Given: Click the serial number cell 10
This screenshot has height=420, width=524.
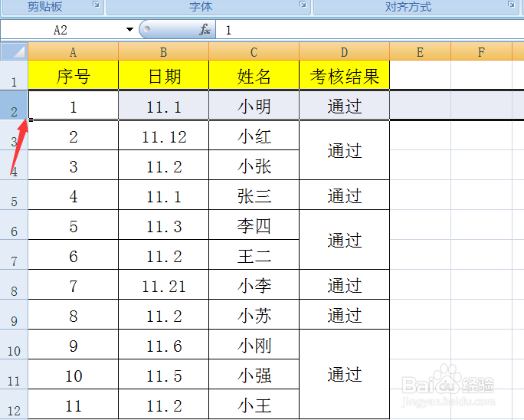Looking at the screenshot, I should click(74, 374).
